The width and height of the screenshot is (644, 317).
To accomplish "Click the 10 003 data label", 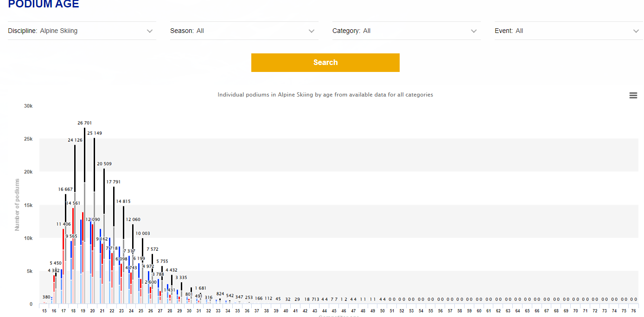I will pyautogui.click(x=143, y=233).
